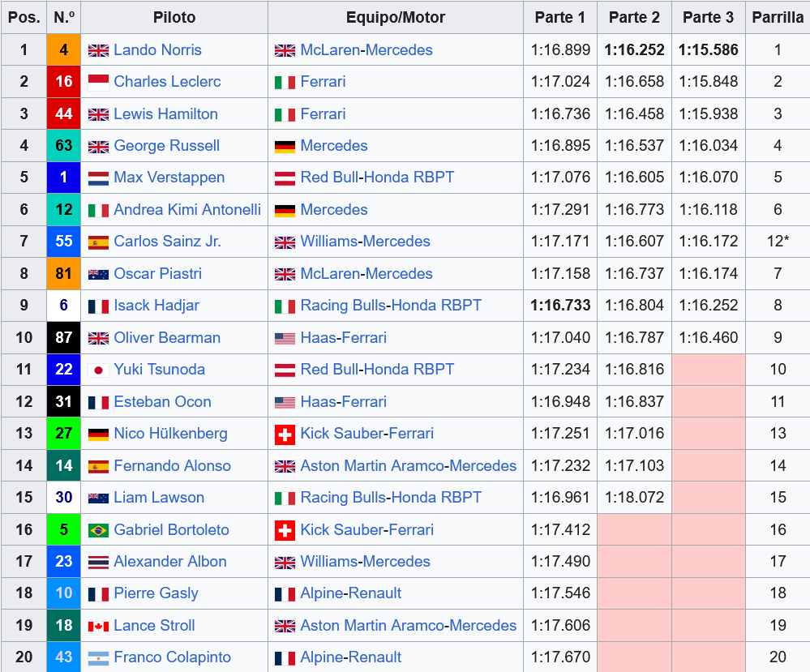Click the Parrilla column header

(x=778, y=17)
